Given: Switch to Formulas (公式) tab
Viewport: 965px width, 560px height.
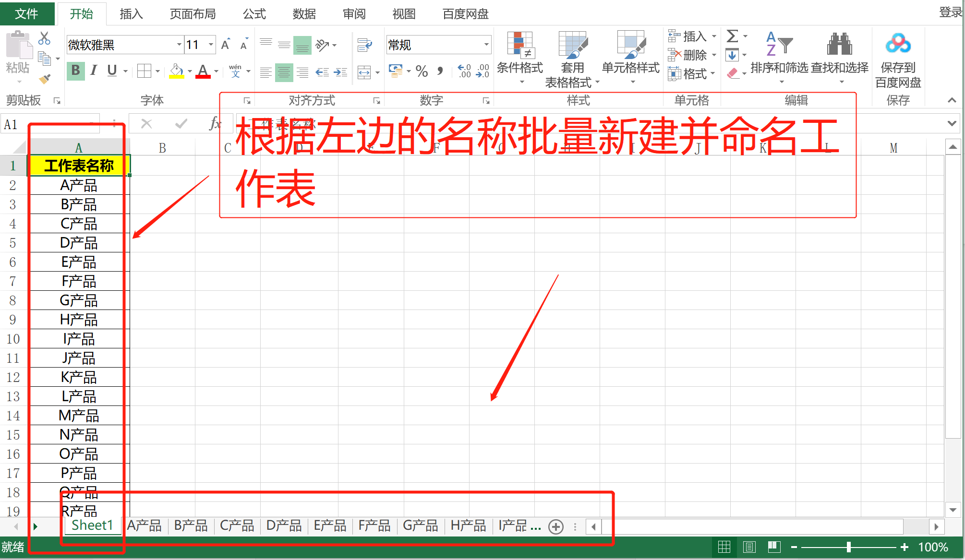Looking at the screenshot, I should tap(254, 14).
